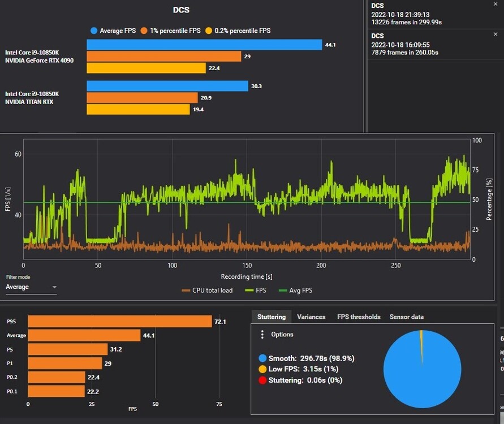This screenshot has height=424, width=504.
Task: Click the Low FPS: 3.15s (1%) text
Action: 303,369
